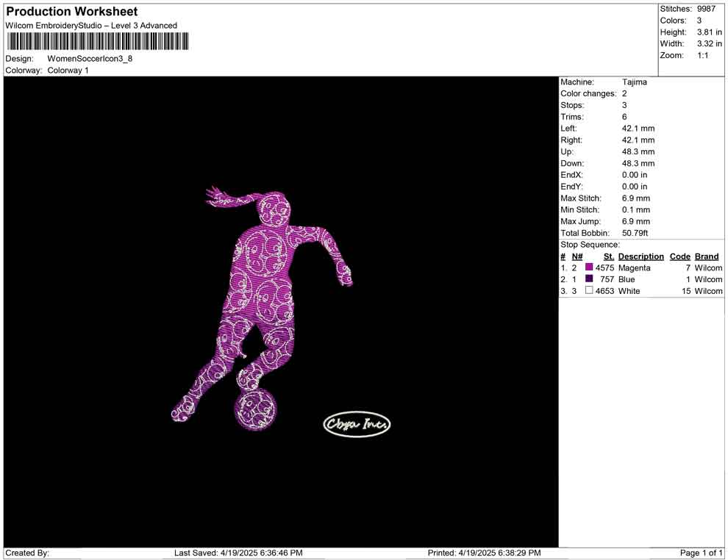Click the soccer player embroidery design preview
Viewport: 728px width, 560px height.
(x=261, y=309)
